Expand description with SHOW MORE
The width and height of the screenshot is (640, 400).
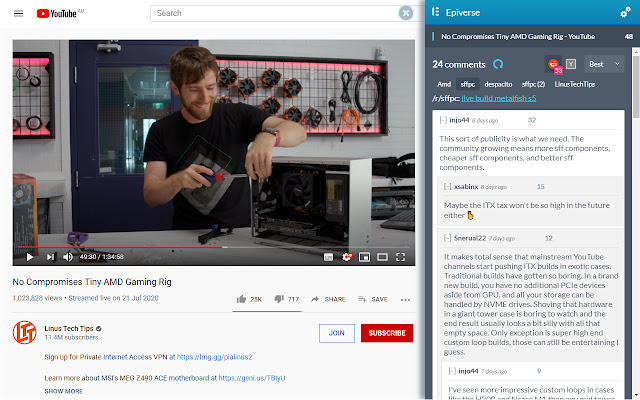pos(64,391)
